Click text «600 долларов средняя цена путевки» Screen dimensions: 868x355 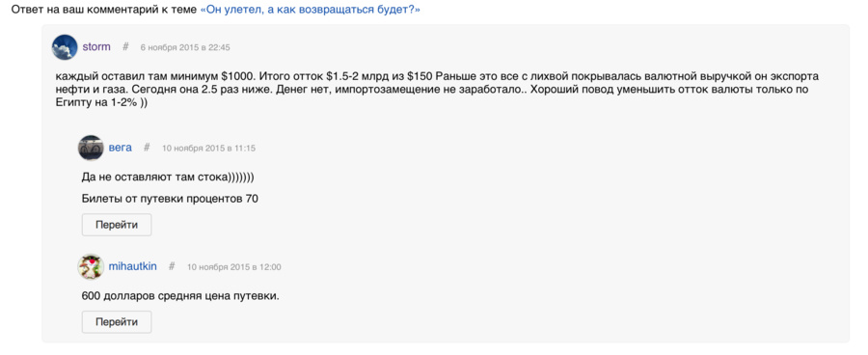180,296
